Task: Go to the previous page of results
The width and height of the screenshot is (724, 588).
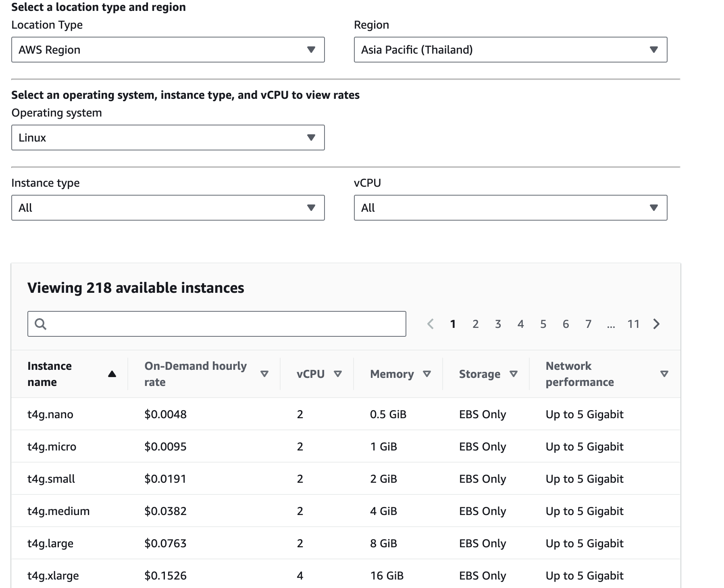Action: (431, 324)
